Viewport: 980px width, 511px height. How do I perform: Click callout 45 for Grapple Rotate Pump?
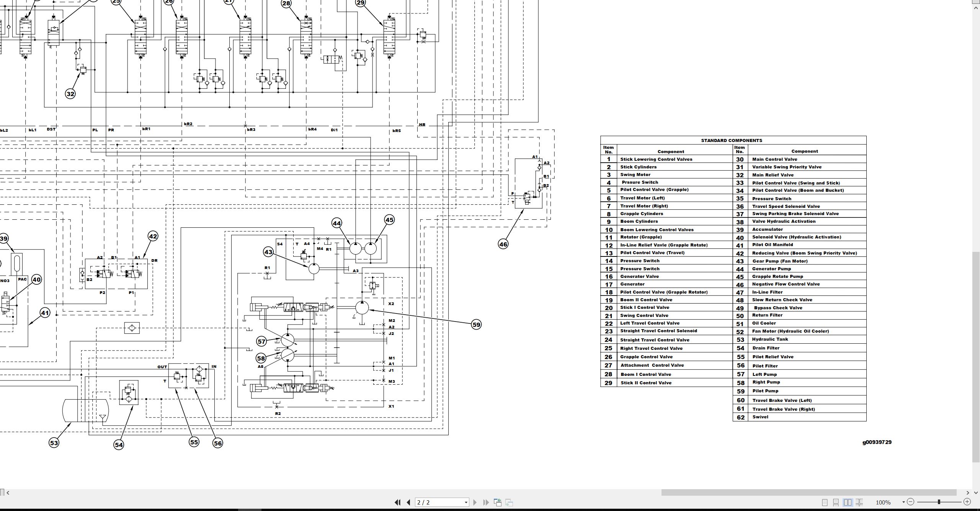pos(389,220)
